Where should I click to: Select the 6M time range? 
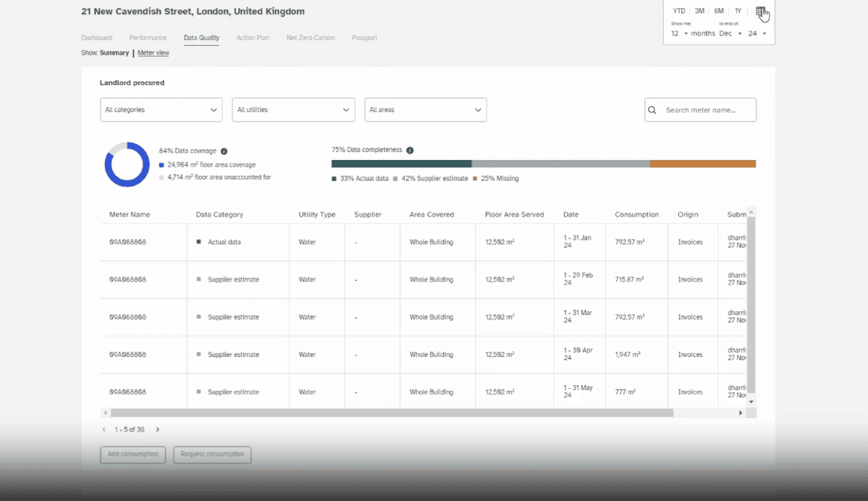coord(719,11)
